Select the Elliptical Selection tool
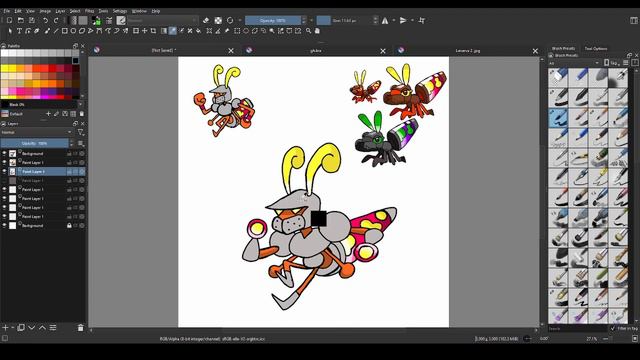The image size is (640, 360). coord(246,31)
